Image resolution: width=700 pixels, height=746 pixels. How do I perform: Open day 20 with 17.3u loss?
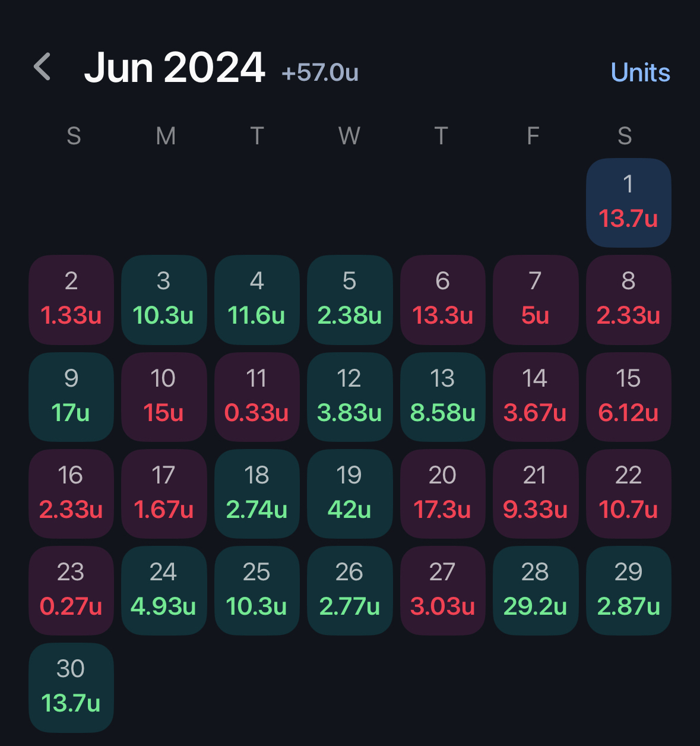(x=443, y=494)
